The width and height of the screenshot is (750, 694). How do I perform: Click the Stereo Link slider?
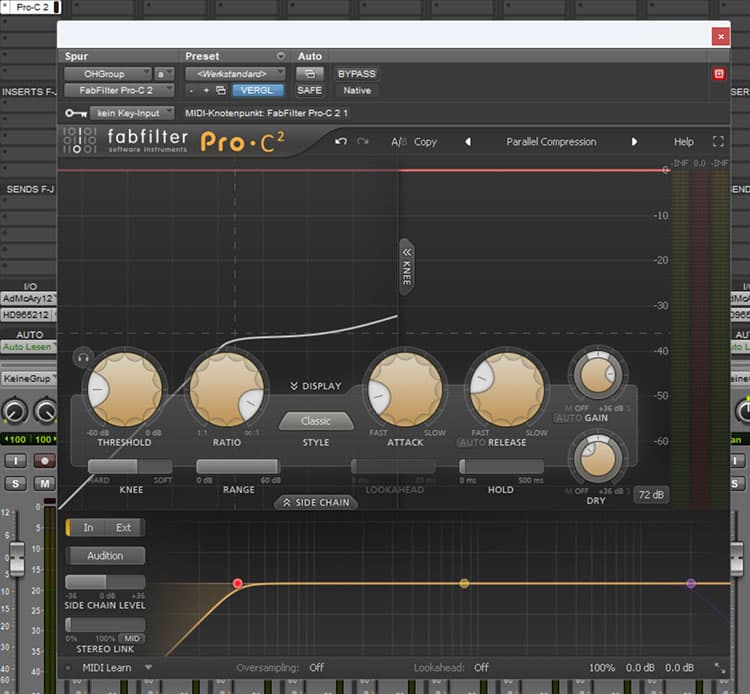(105, 625)
